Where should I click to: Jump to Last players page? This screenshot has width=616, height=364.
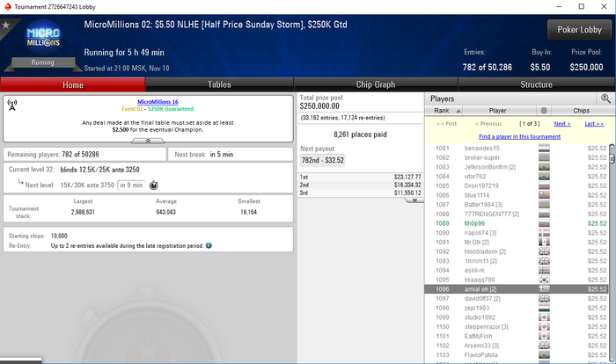tap(594, 124)
